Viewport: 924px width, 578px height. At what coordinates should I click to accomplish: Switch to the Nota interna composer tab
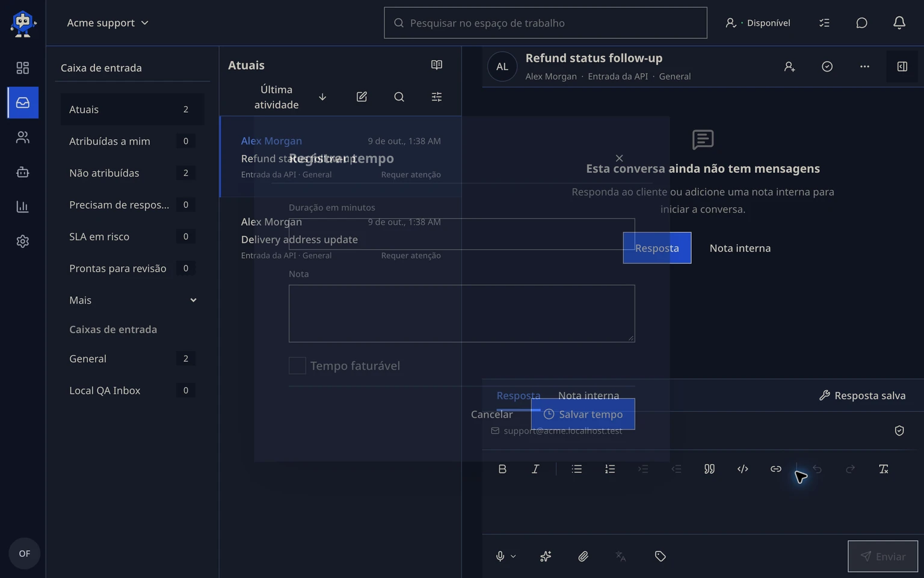click(588, 396)
